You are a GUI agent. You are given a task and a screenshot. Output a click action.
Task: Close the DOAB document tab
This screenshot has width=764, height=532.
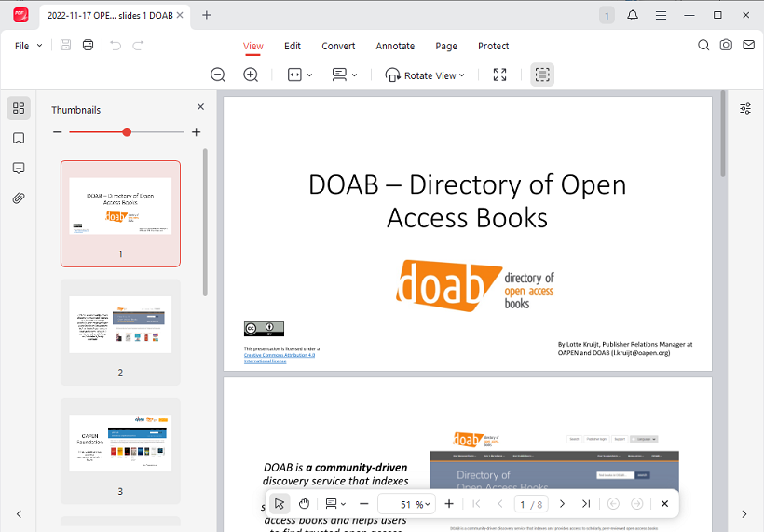180,15
